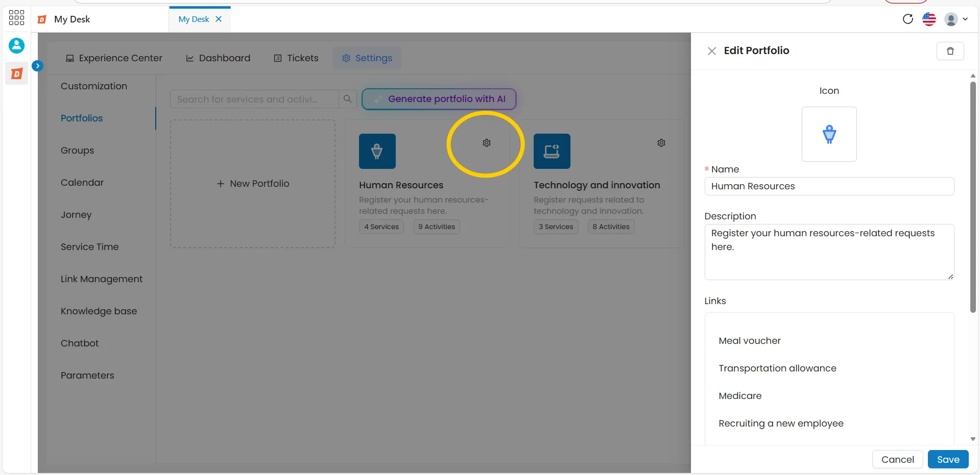Open Groups settings
Image resolution: width=980 pixels, height=475 pixels.
pos(77,151)
